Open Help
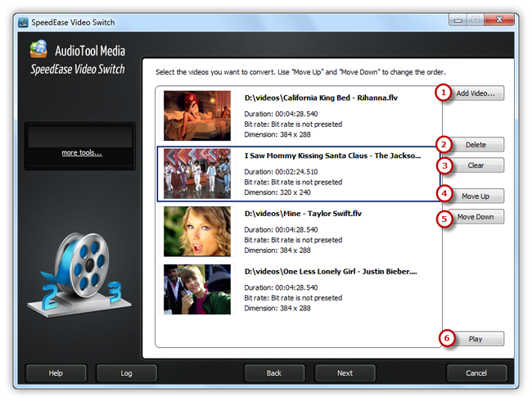Viewport: 532px width, 402px height. coord(56,373)
